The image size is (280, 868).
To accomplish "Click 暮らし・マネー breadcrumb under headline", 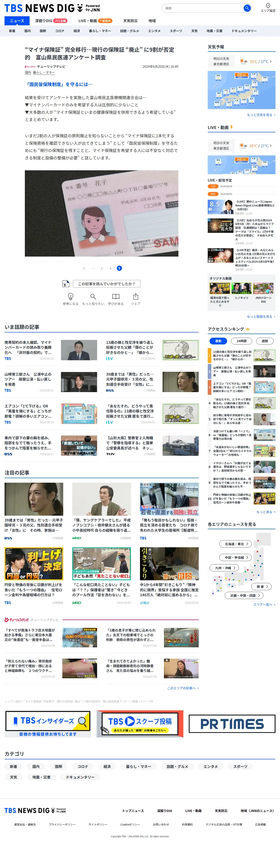I will (x=44, y=73).
